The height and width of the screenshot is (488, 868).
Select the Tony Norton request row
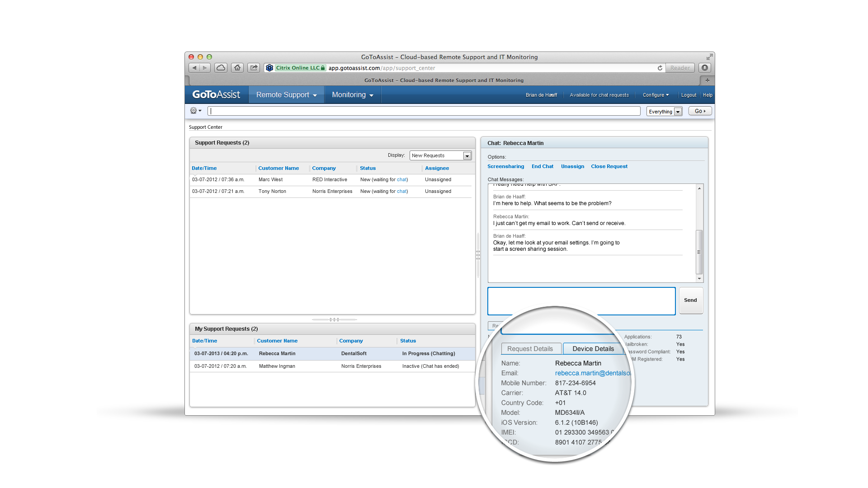331,192
